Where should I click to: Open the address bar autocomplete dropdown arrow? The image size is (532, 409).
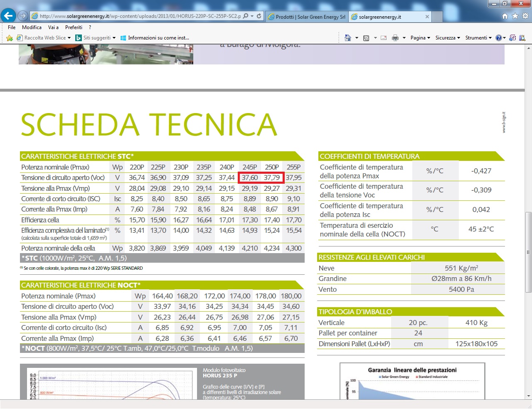point(252,16)
